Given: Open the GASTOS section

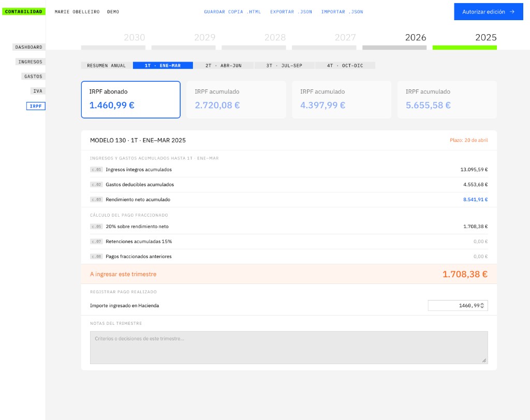Looking at the screenshot, I should (33, 77).
